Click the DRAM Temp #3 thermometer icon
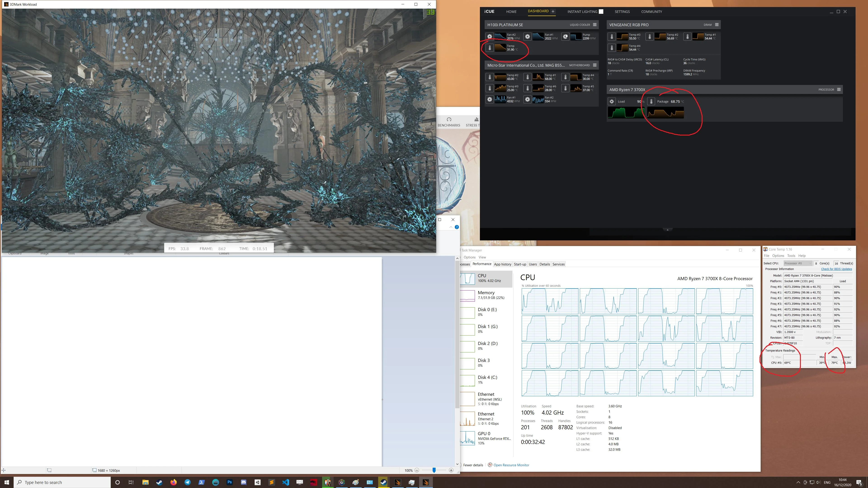The height and width of the screenshot is (488, 868). coord(612,36)
